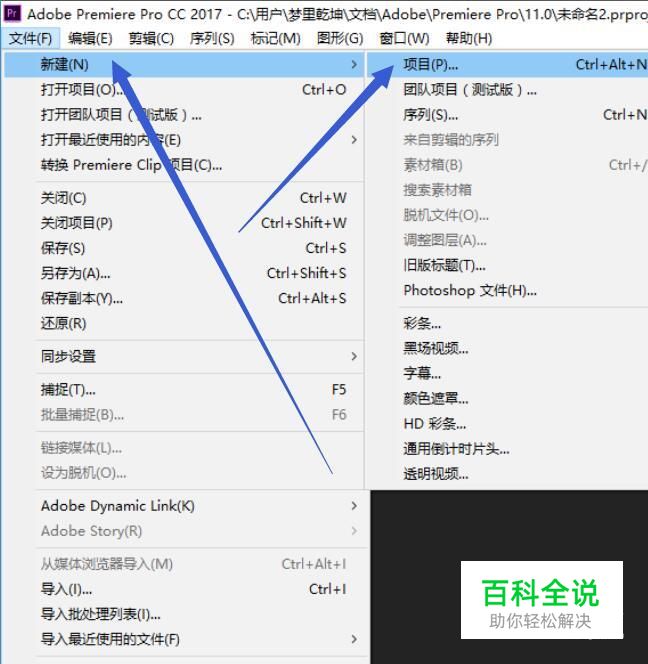
Task: Expand the 新建(N) submenu
Action: tap(184, 65)
